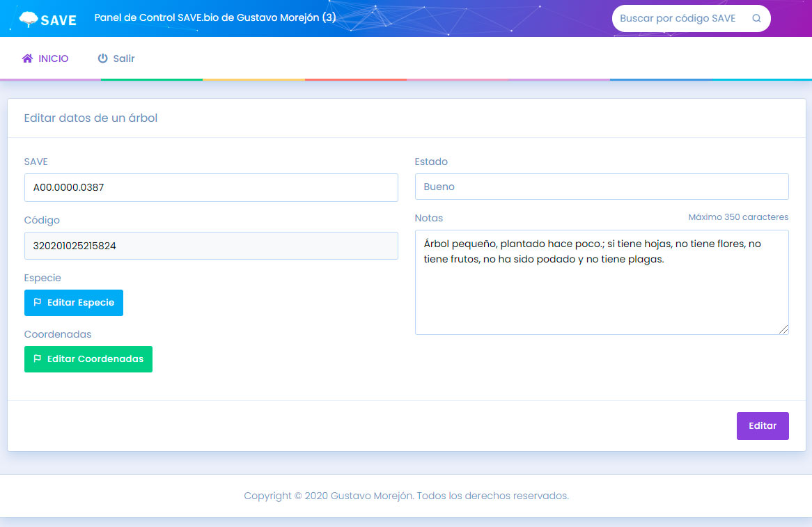
Task: Click the flag icon in Editar Especie
Action: pos(38,302)
